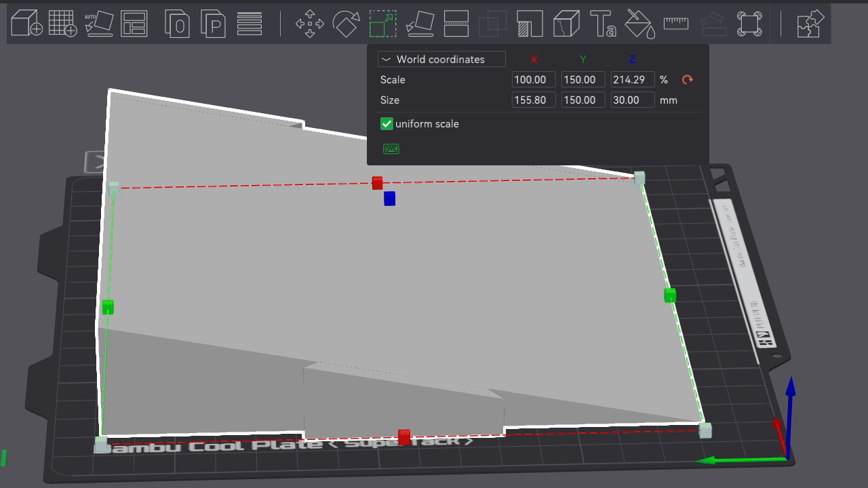This screenshot has width=868, height=488.
Task: Click the red 'X' column header
Action: click(534, 60)
